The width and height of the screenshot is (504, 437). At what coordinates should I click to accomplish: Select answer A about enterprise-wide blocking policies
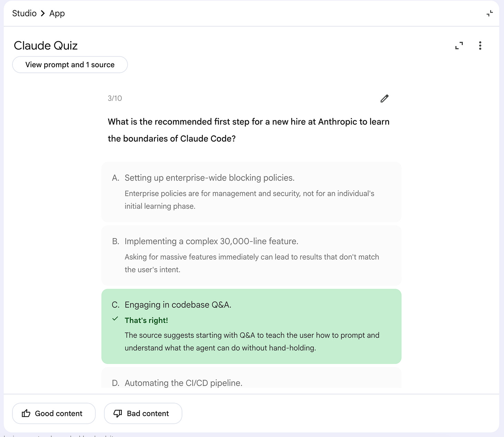point(251,192)
